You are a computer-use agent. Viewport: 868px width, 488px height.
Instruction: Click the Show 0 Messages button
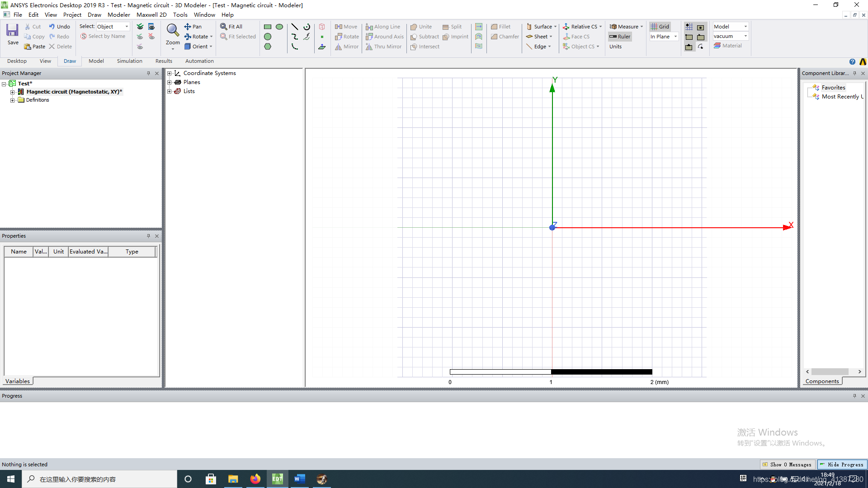coord(787,465)
